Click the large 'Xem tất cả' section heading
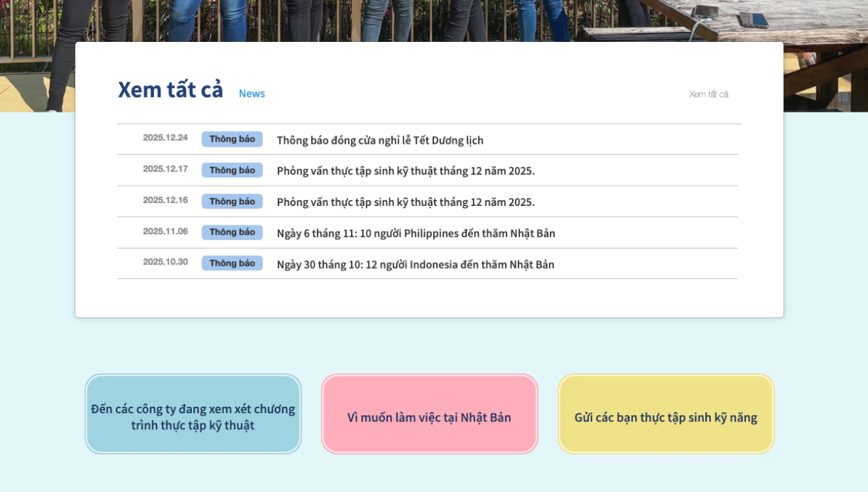Screen dimensions: 868x492 point(170,90)
